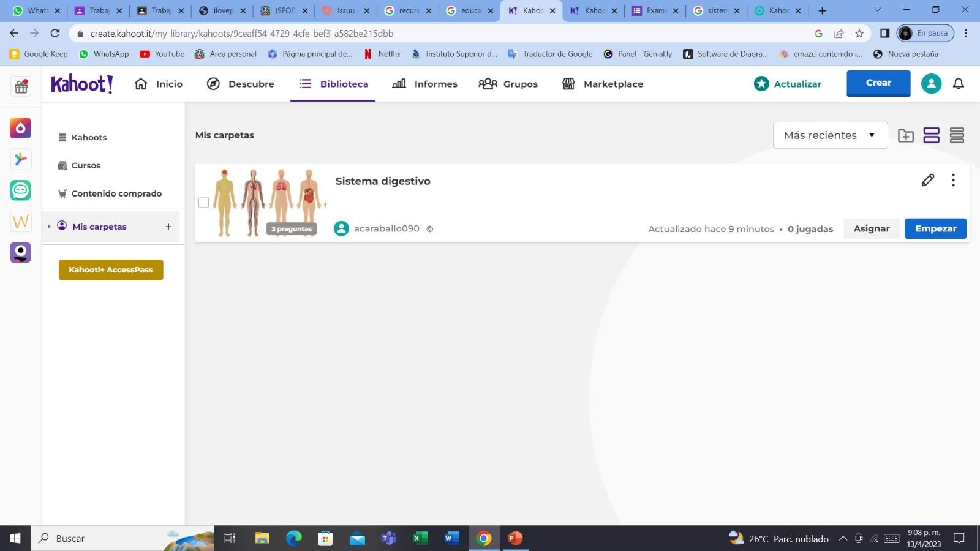Viewport: 980px width, 551px height.
Task: Edit Sistema digestivo with the pencil icon
Action: [x=928, y=180]
